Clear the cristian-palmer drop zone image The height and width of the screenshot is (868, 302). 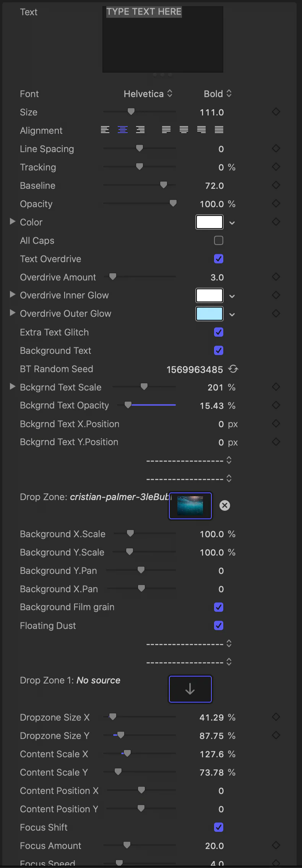[225, 505]
